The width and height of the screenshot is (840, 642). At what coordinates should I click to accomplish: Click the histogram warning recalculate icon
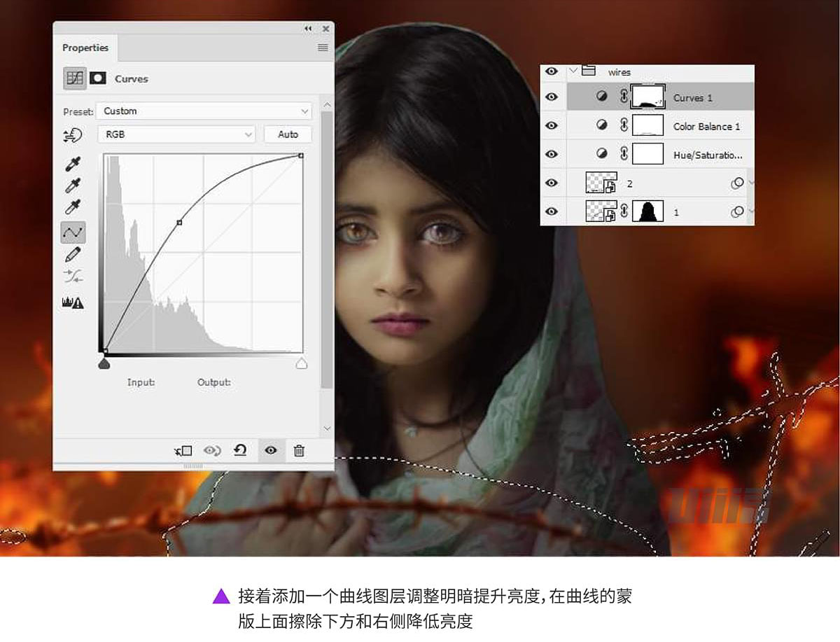[73, 302]
